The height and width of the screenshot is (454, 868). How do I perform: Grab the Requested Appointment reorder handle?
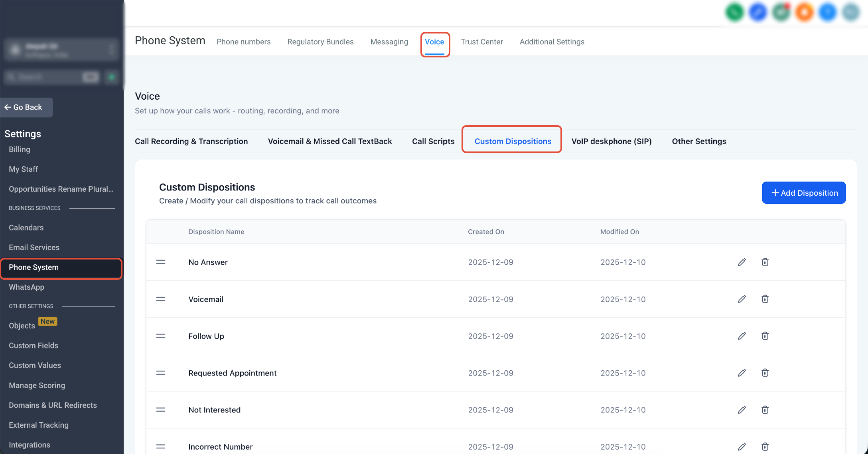point(161,373)
